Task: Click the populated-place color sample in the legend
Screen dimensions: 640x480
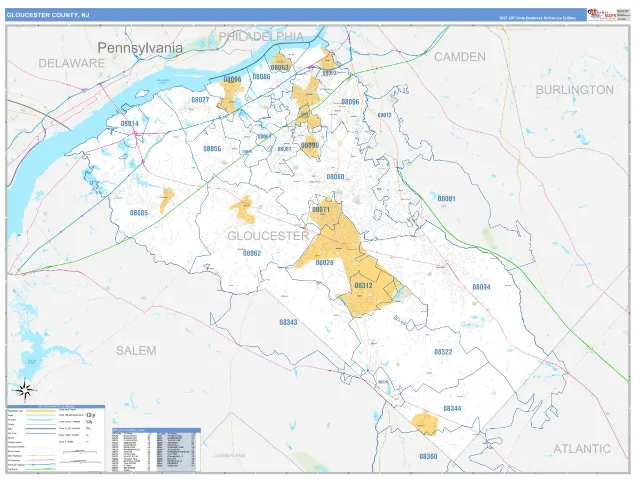Action: pyautogui.click(x=41, y=411)
